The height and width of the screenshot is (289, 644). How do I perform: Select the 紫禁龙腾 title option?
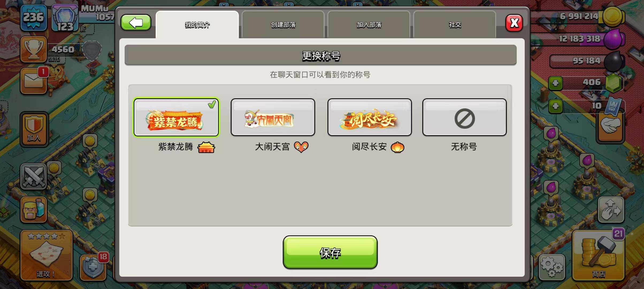176,117
